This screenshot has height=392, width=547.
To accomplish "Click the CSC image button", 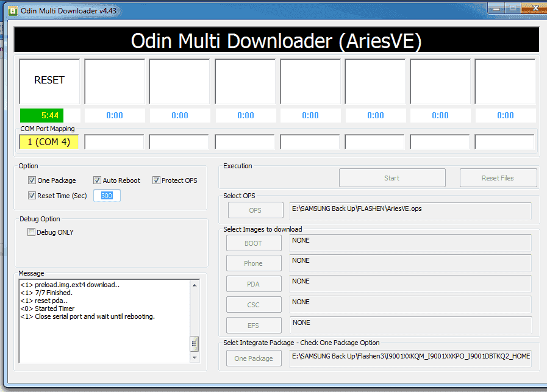I will 254,305.
